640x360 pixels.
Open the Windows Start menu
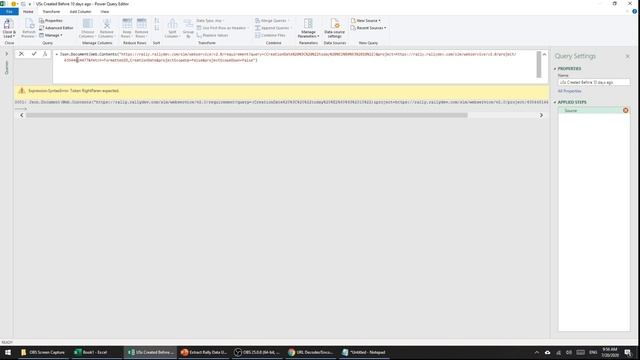(x=7, y=352)
